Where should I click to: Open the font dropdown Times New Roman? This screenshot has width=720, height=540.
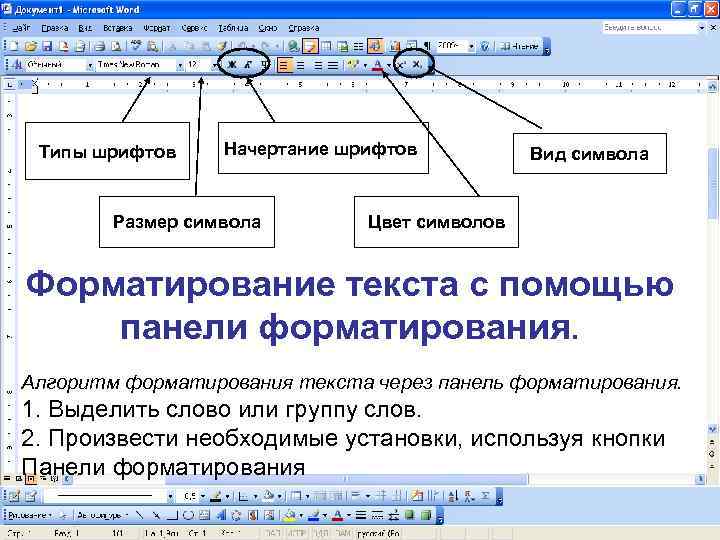point(180,65)
